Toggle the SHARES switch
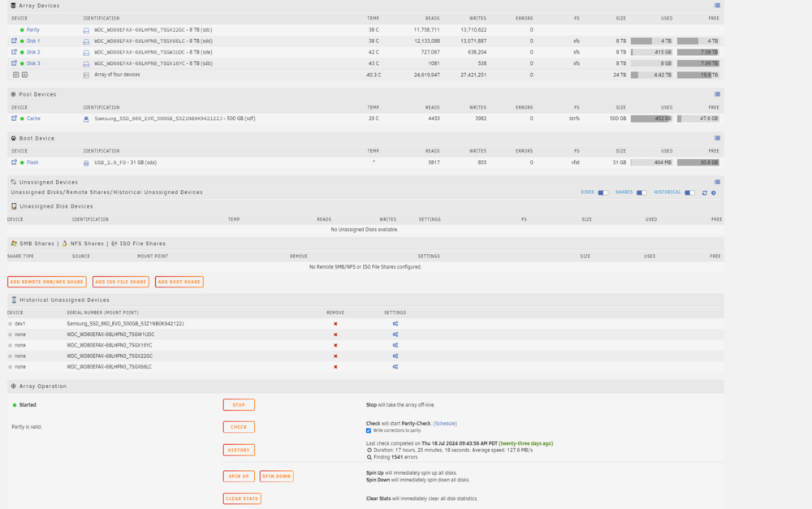The height and width of the screenshot is (509, 812). (x=641, y=192)
